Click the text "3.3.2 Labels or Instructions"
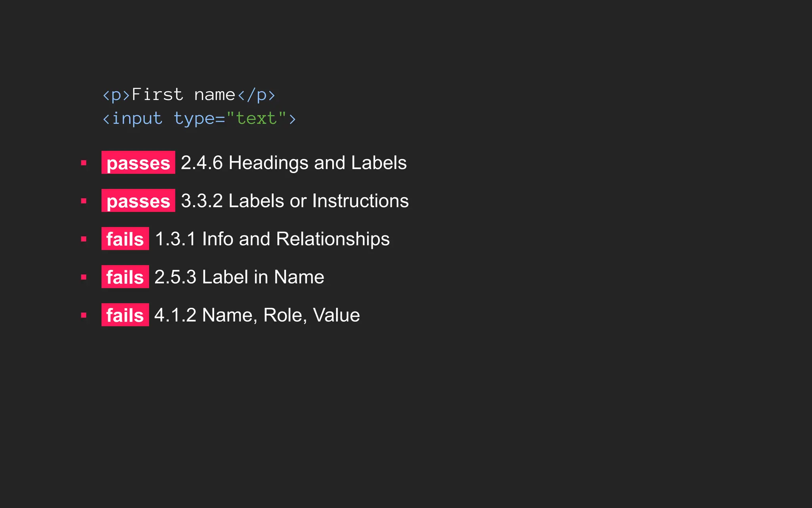The image size is (812, 508). point(295,201)
